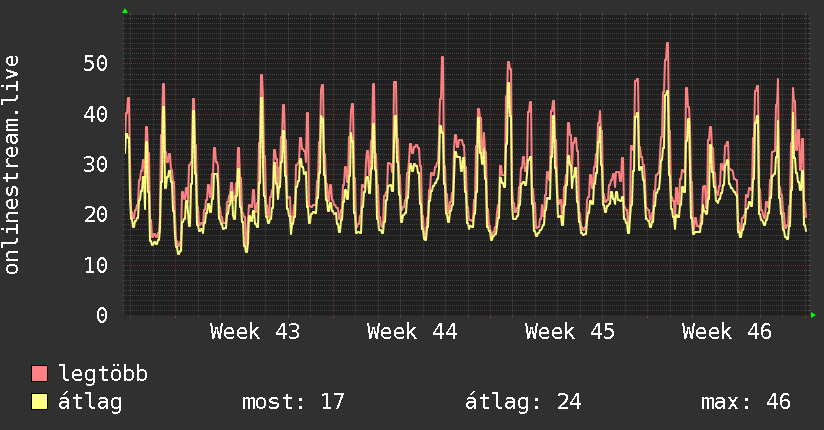The image size is (824, 430).
Task: Click the y-axis value 10
Action: [x=96, y=265]
